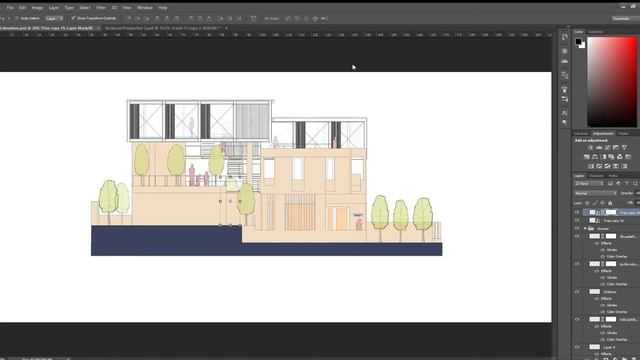Image resolution: width=640 pixels, height=360 pixels.
Task: Add a Selective Color adjustment layer
Action: click(x=616, y=166)
